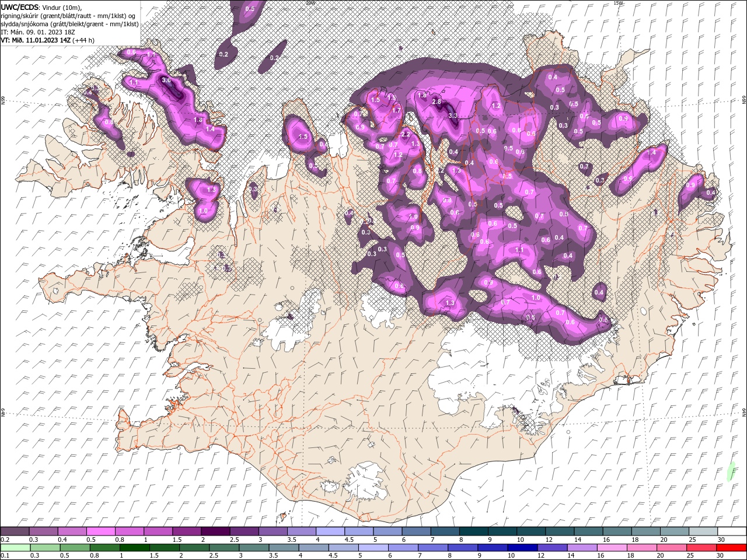Click the '18' label under the snow legend row
747x560 pixels.
pyautogui.click(x=635, y=540)
